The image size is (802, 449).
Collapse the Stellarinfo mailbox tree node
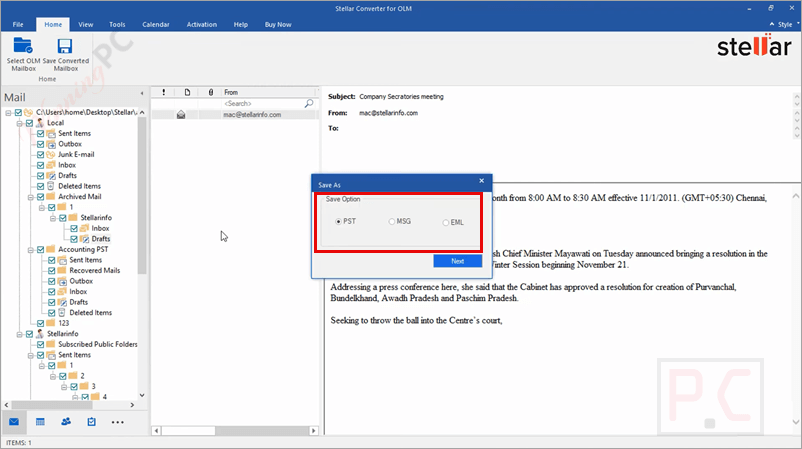pos(19,334)
